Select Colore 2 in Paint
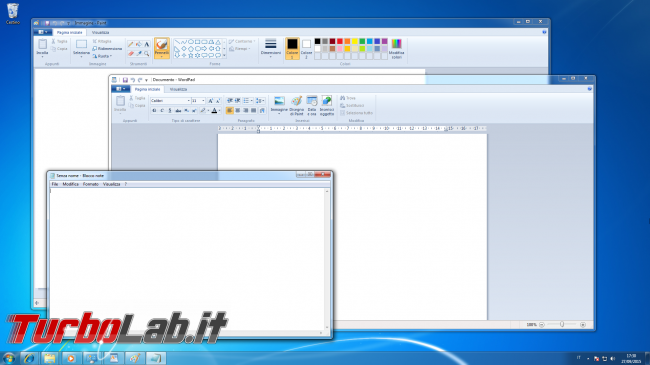This screenshot has height=365, width=650. (x=306, y=48)
